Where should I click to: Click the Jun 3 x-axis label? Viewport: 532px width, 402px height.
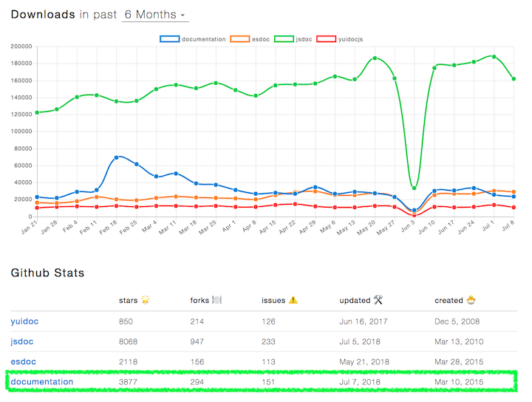point(407,226)
